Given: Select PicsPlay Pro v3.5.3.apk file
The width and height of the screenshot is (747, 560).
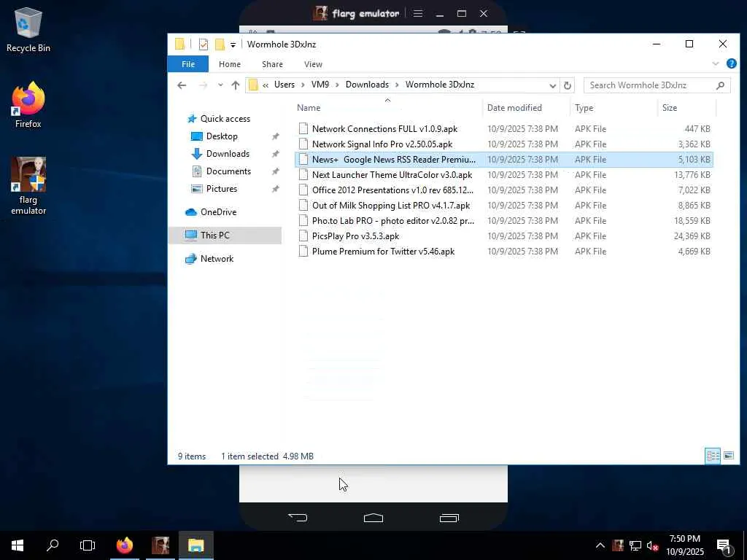Looking at the screenshot, I should pyautogui.click(x=355, y=236).
